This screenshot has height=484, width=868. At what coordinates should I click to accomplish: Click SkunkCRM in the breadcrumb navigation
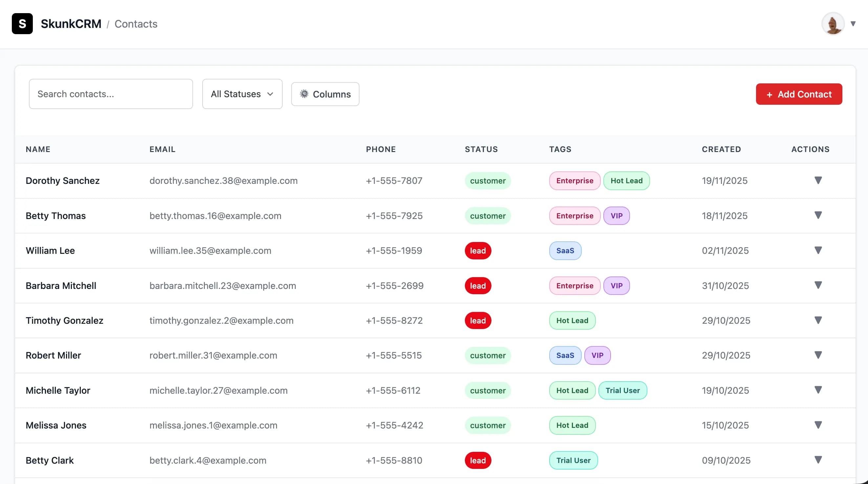coord(71,24)
